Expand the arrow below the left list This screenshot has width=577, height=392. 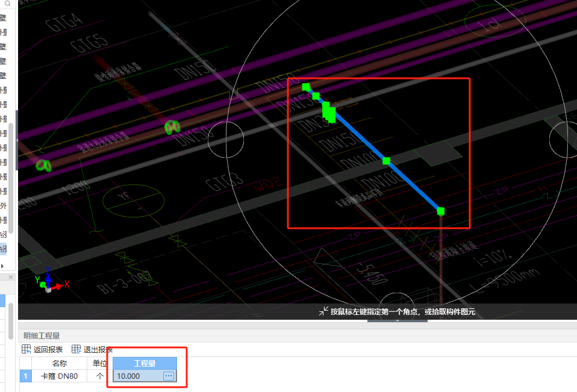pyautogui.click(x=2, y=266)
